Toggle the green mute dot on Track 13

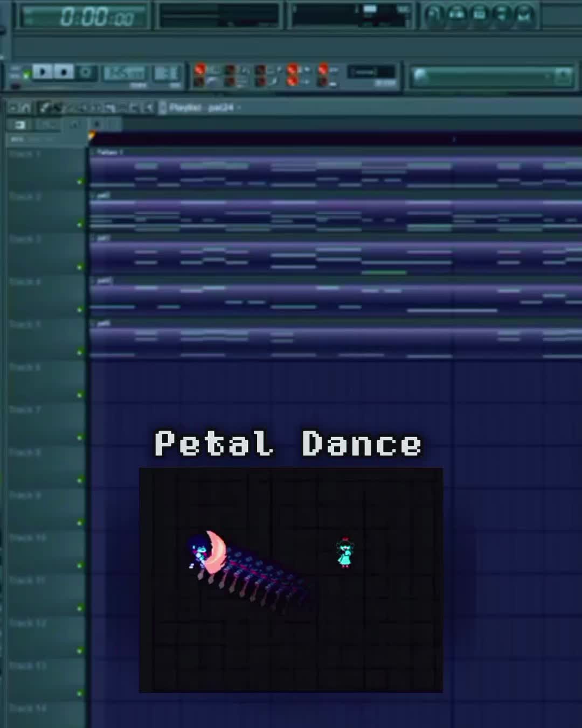pyautogui.click(x=80, y=694)
